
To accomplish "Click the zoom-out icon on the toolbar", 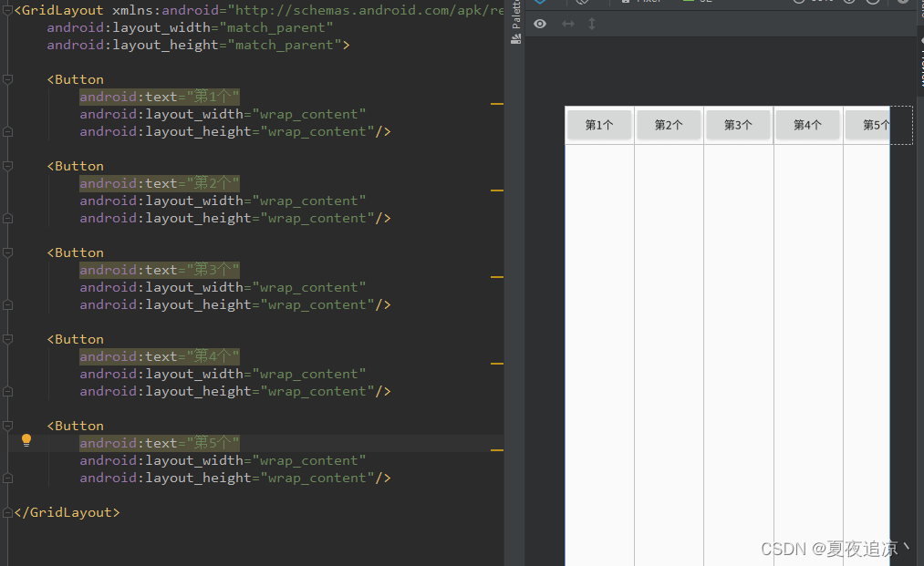I will [x=798, y=3].
